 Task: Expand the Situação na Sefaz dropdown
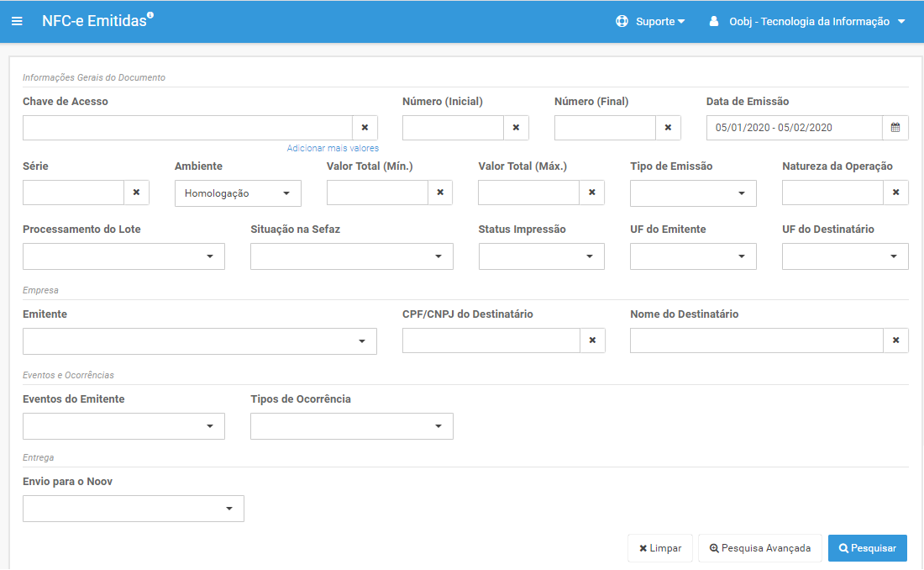tap(352, 256)
